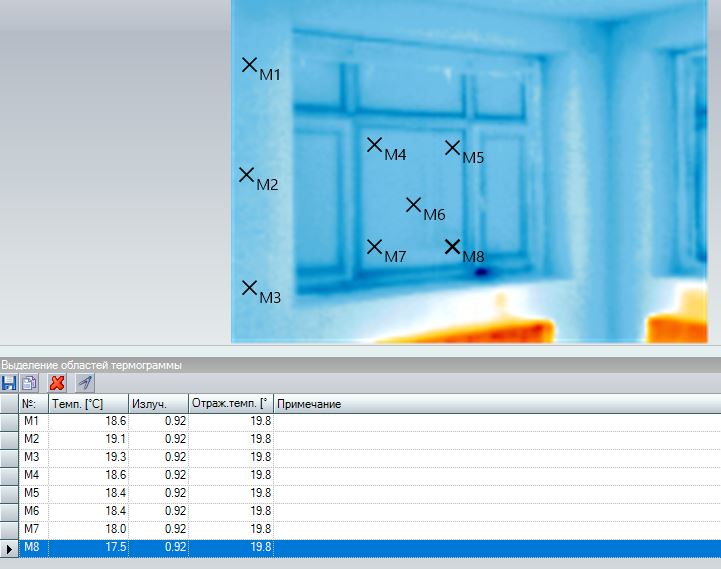This screenshot has height=569, width=721.
Task: Select row M2 in the table
Action: [32, 439]
